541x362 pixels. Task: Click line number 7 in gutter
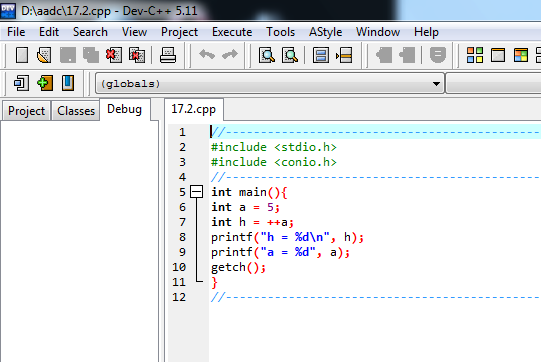(182, 222)
